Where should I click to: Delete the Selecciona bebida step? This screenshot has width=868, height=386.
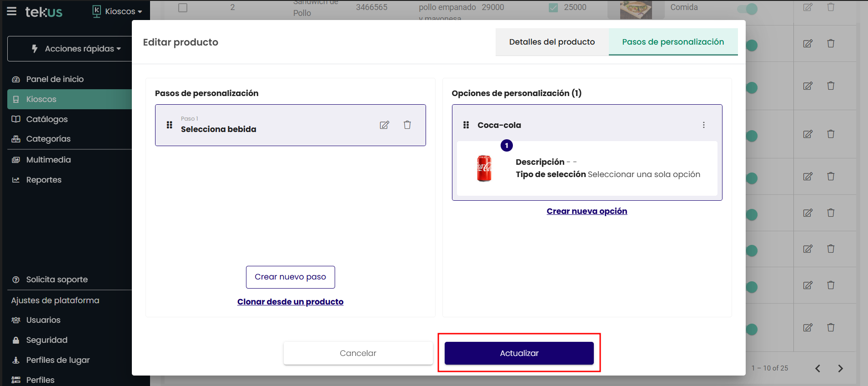407,125
